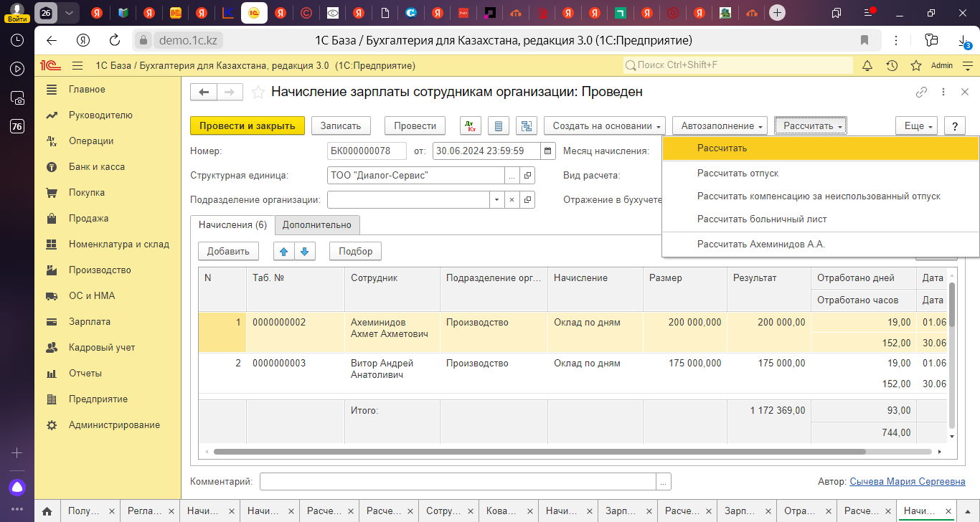
Task: Choose Рассчитать больничный лист menu item
Action: (x=762, y=219)
